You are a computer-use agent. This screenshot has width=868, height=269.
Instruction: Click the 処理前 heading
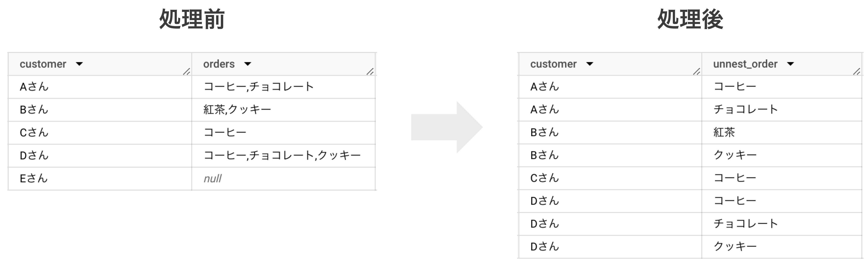tap(192, 19)
